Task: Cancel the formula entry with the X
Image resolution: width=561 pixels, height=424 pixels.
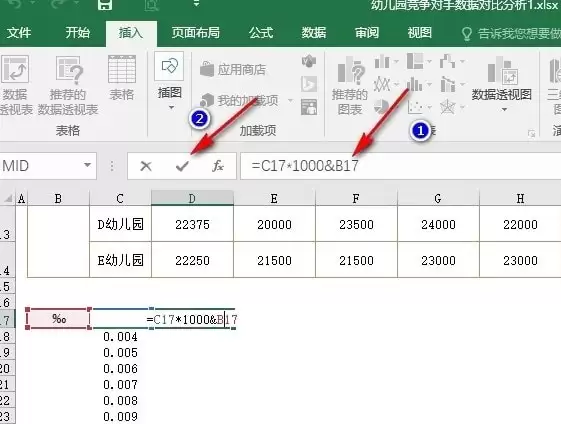Action: tap(146, 166)
